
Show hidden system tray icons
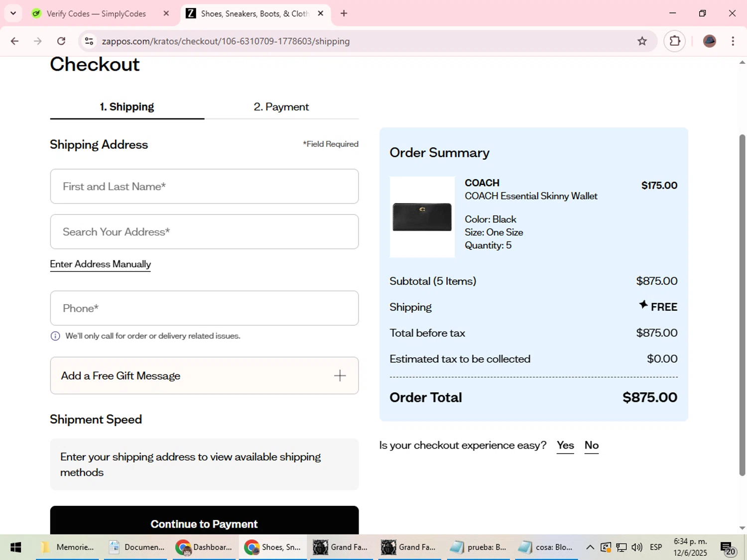(x=590, y=548)
